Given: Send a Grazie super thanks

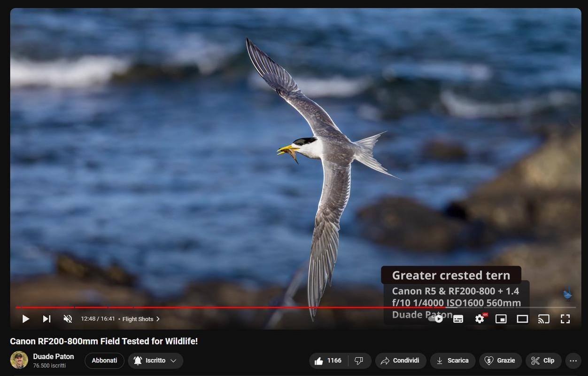Looking at the screenshot, I should pos(501,360).
